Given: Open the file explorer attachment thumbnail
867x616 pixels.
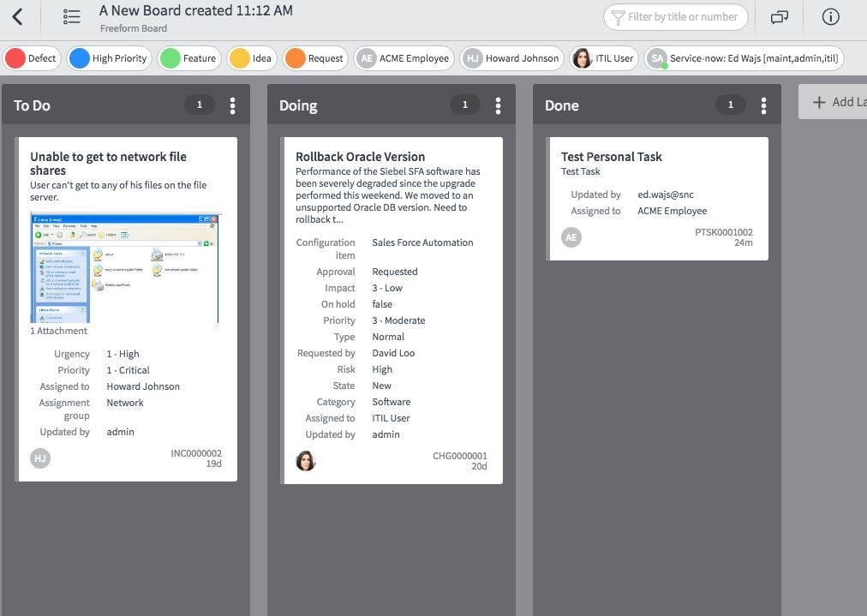Looking at the screenshot, I should pos(125,267).
